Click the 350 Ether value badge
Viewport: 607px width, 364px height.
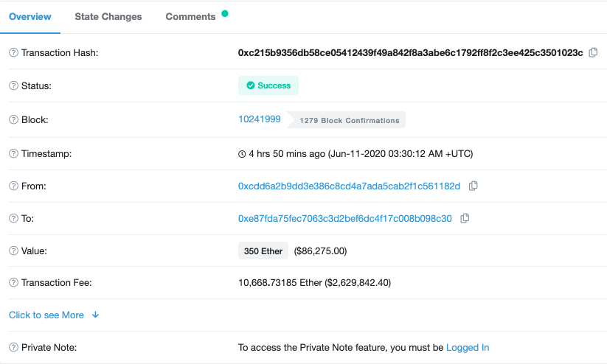263,251
